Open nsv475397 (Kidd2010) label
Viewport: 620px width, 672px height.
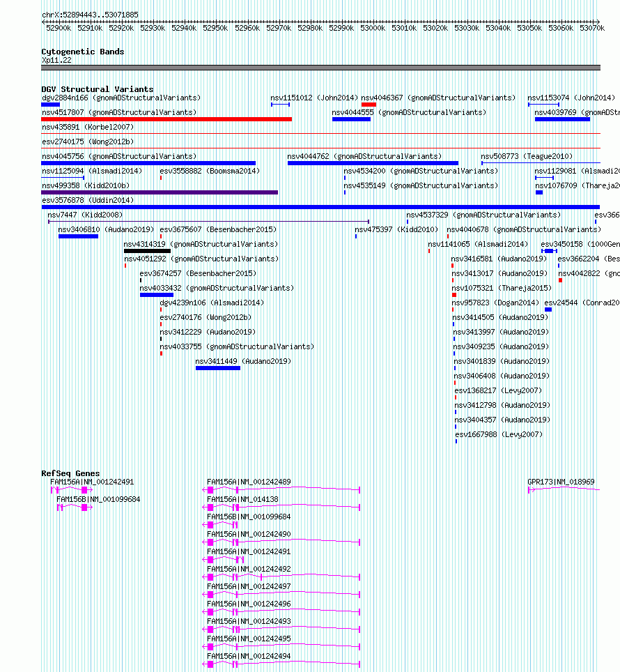[x=396, y=230]
